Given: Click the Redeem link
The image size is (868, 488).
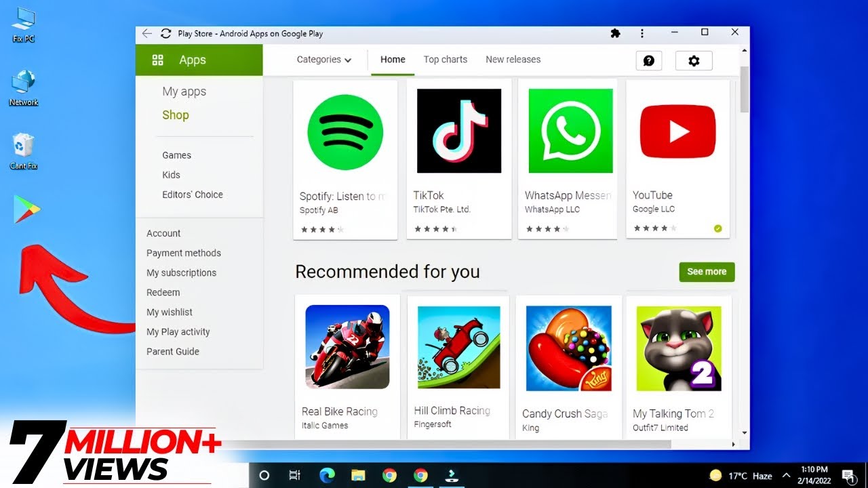Looking at the screenshot, I should [x=163, y=292].
